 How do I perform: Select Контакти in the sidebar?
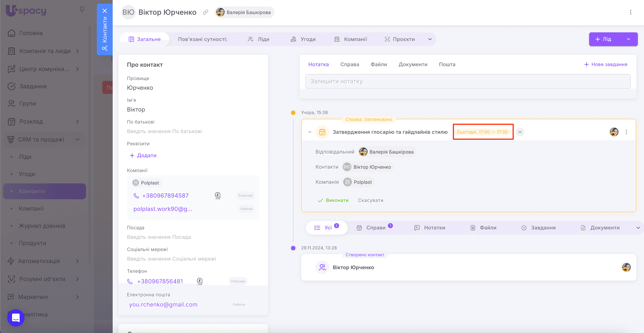pos(44,191)
